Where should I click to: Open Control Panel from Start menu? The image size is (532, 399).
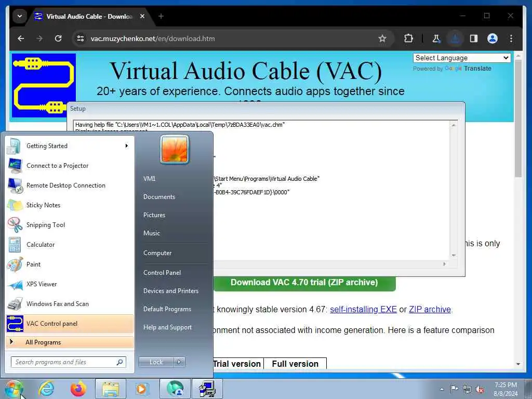coord(162,272)
